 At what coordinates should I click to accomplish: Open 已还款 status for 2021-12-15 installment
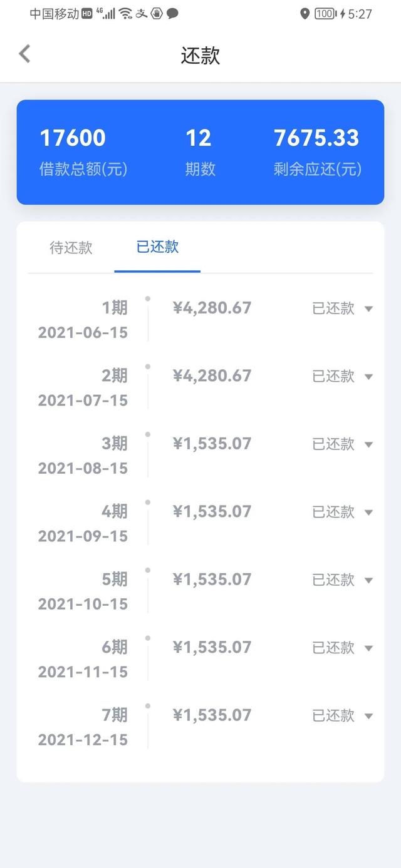pyautogui.click(x=333, y=716)
